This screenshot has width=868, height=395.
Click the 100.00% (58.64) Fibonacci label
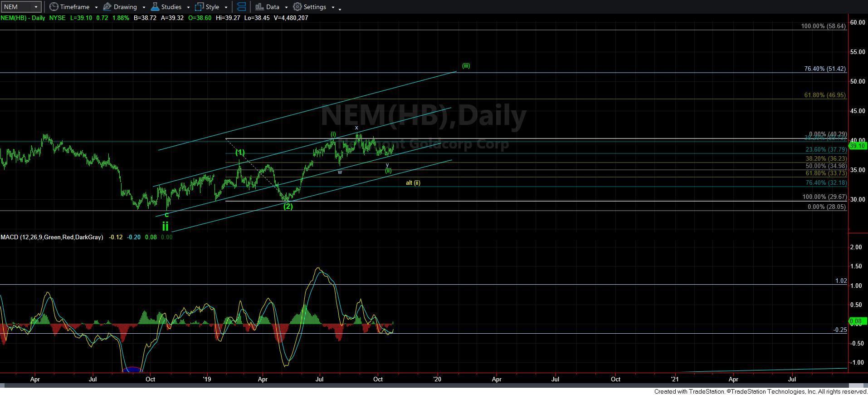[823, 26]
